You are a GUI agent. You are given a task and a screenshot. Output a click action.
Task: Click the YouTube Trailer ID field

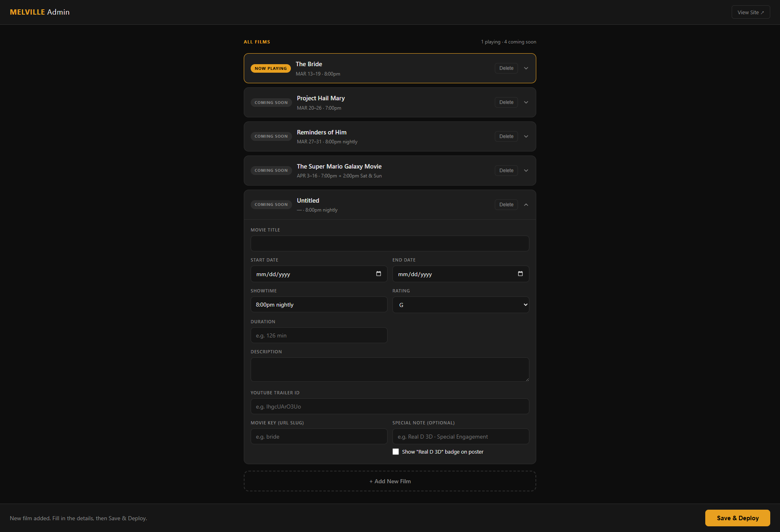pos(390,406)
